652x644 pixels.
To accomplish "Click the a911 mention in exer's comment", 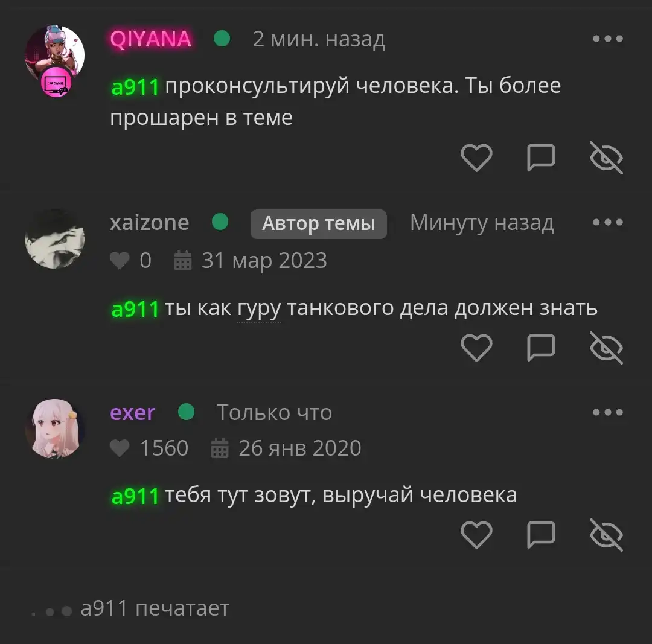I will (x=135, y=496).
